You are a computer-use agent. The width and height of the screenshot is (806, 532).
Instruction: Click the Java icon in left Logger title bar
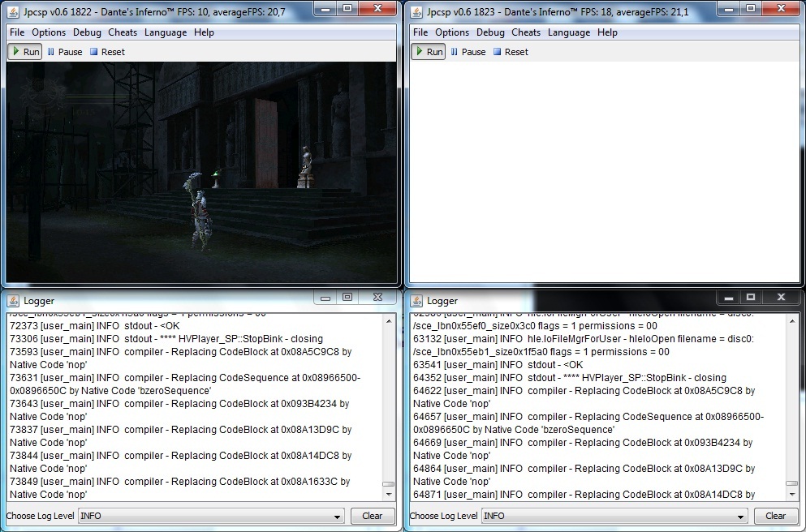[x=12, y=301]
